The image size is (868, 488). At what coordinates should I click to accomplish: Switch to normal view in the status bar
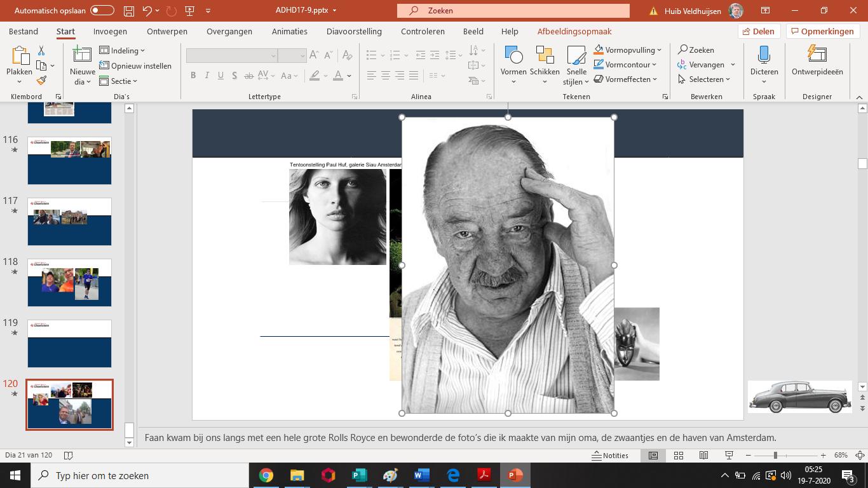[653, 456]
